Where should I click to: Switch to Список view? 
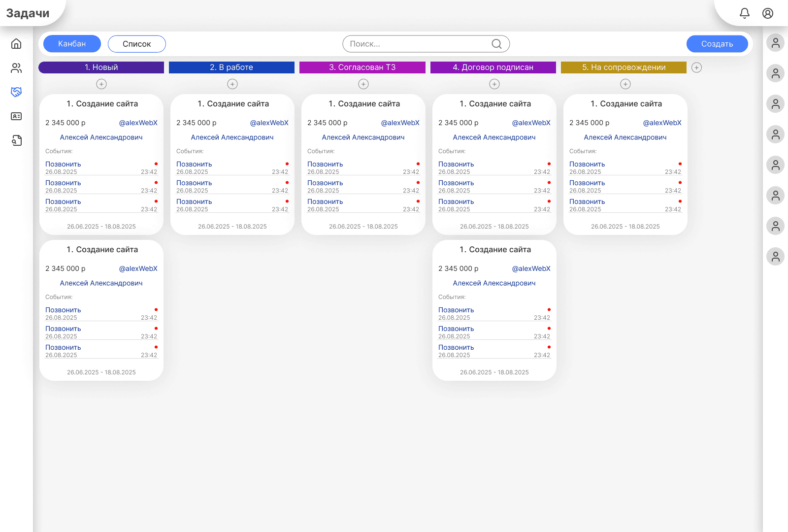(x=137, y=44)
